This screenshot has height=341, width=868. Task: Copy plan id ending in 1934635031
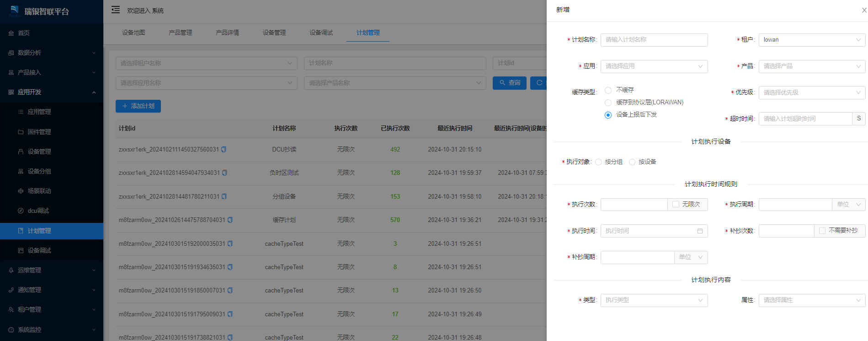click(230, 267)
